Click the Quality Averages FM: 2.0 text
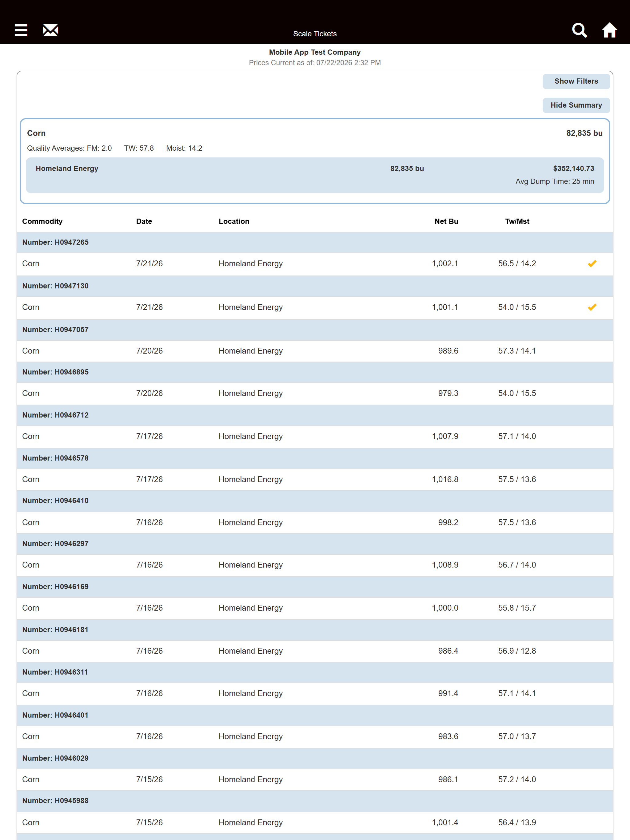The image size is (630, 840). coord(69,148)
